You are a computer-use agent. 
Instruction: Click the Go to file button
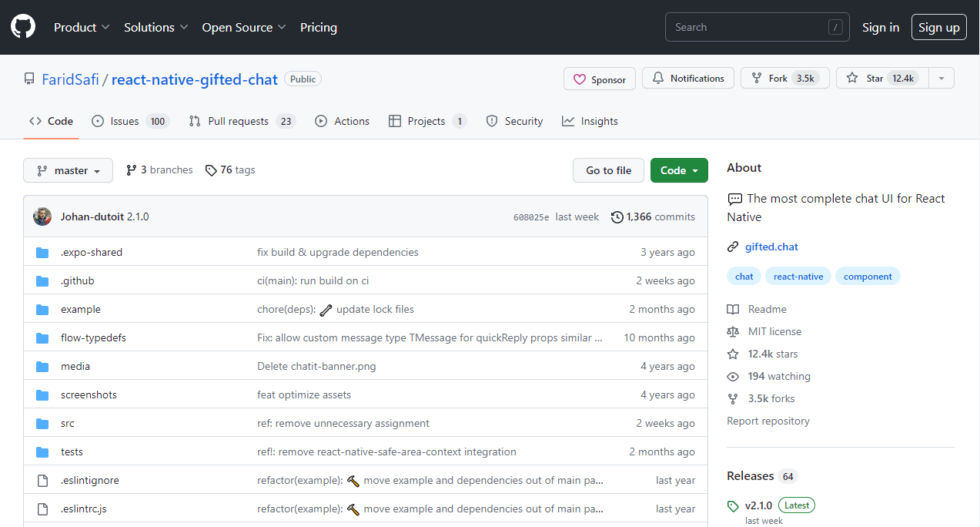coord(608,170)
